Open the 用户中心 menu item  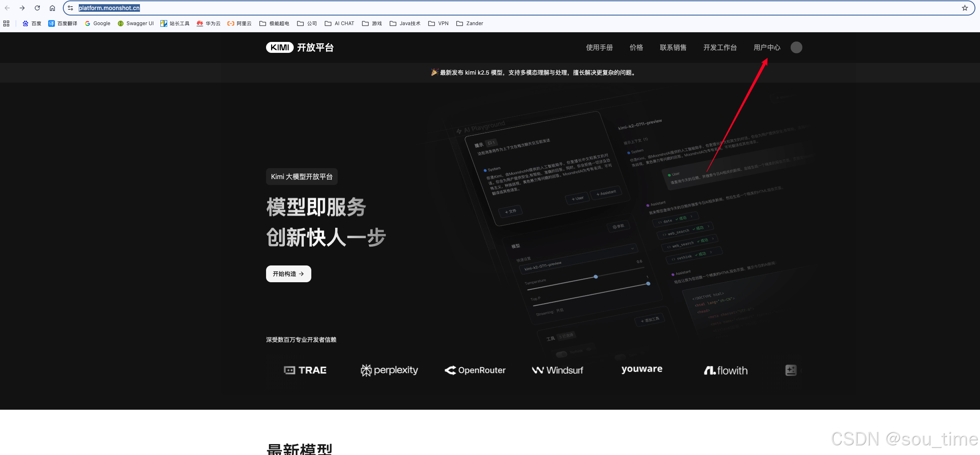click(767, 47)
